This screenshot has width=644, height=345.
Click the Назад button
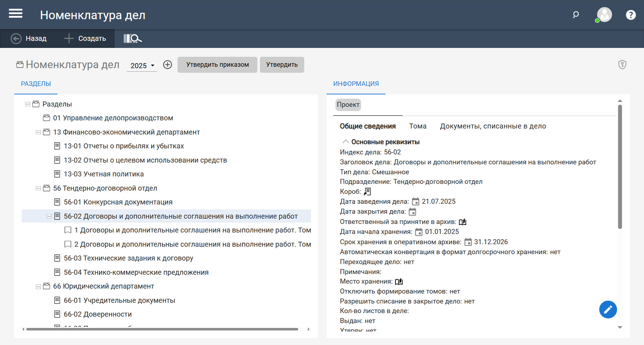[x=29, y=38]
